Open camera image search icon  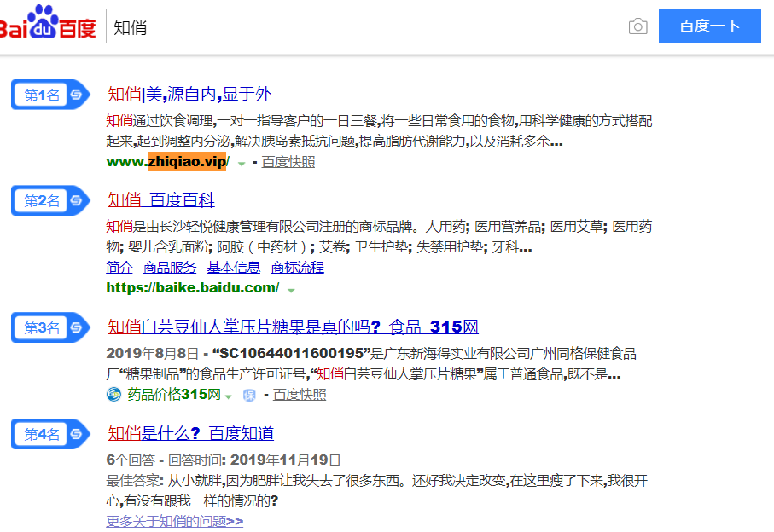(637, 26)
